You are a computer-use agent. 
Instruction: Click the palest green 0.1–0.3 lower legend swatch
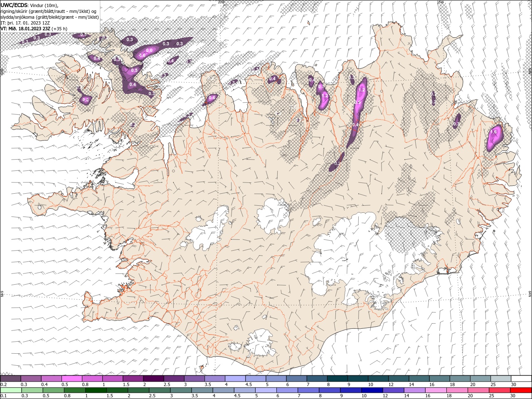click(11, 390)
